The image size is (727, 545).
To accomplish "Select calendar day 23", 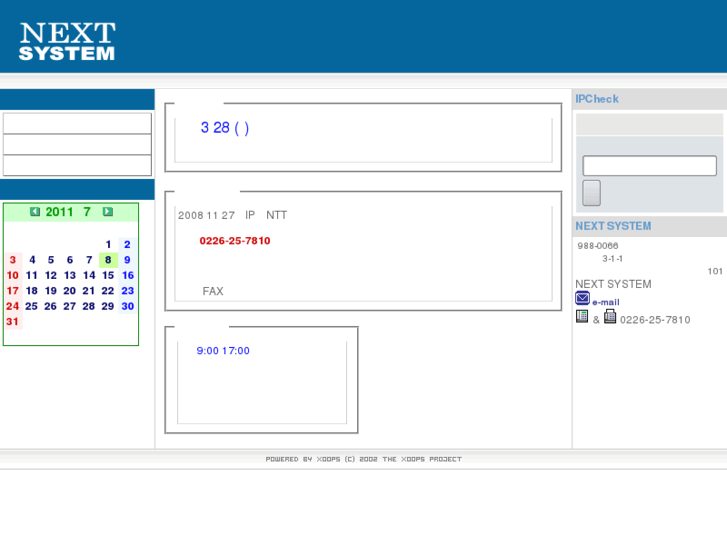I will [128, 291].
